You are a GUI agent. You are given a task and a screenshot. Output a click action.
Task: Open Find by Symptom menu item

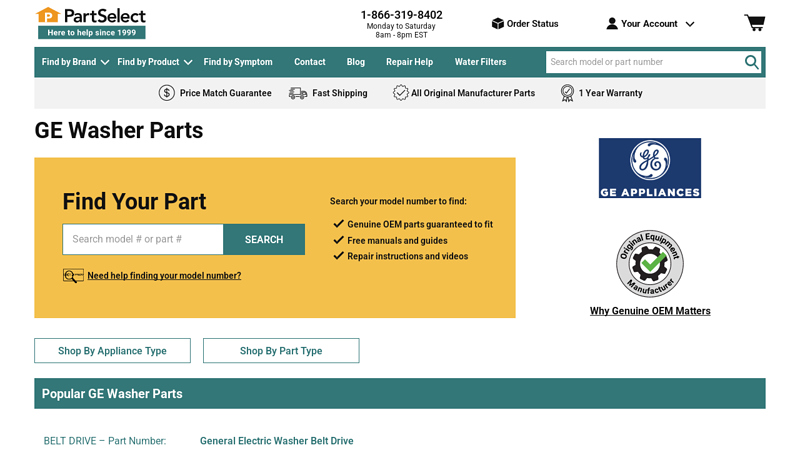click(x=238, y=62)
